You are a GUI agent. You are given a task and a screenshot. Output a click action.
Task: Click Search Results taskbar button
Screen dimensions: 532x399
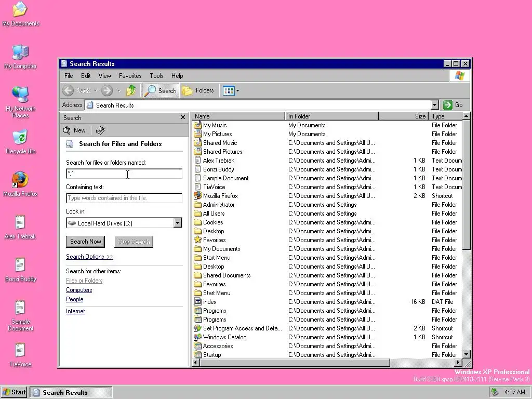71,392
